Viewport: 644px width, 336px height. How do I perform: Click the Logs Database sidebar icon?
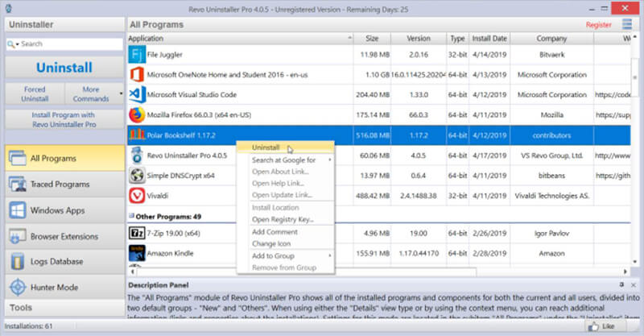17,262
